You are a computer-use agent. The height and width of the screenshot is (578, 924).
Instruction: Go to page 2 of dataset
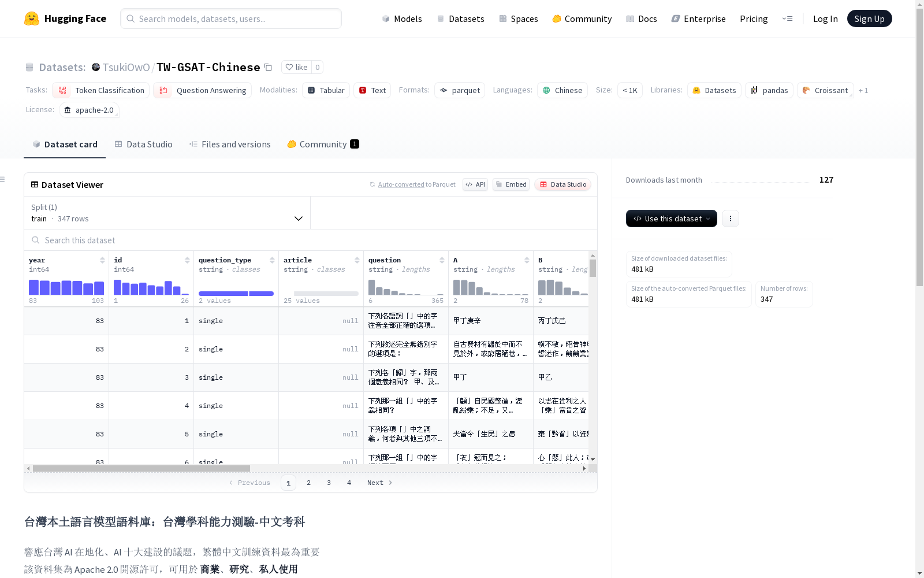pos(308,483)
